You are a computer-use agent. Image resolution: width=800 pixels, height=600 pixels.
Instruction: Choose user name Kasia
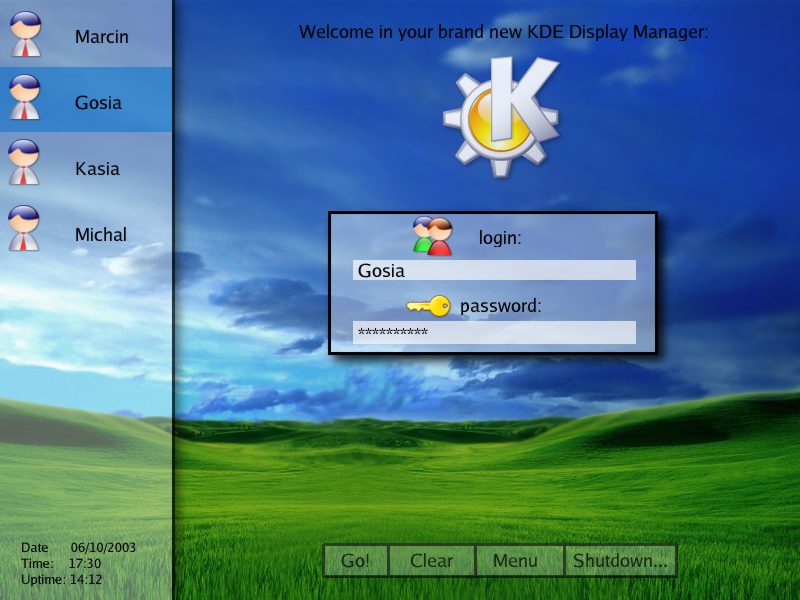(97, 168)
